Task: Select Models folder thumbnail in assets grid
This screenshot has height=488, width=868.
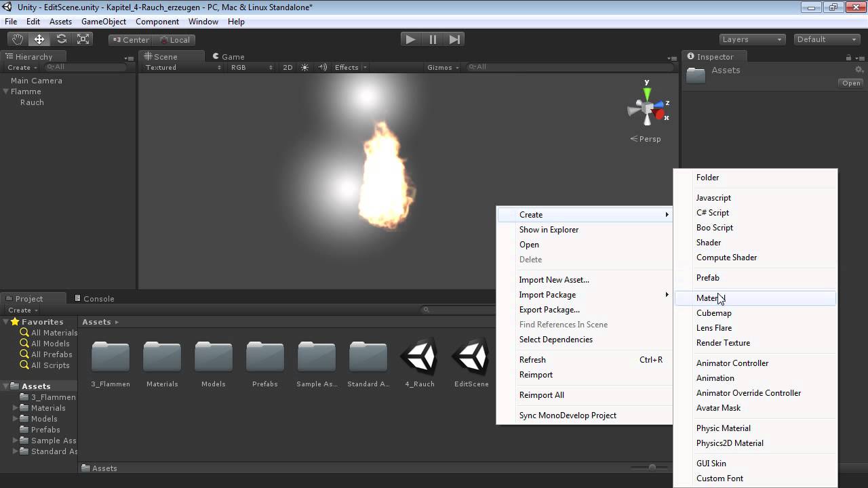Action: [214, 357]
